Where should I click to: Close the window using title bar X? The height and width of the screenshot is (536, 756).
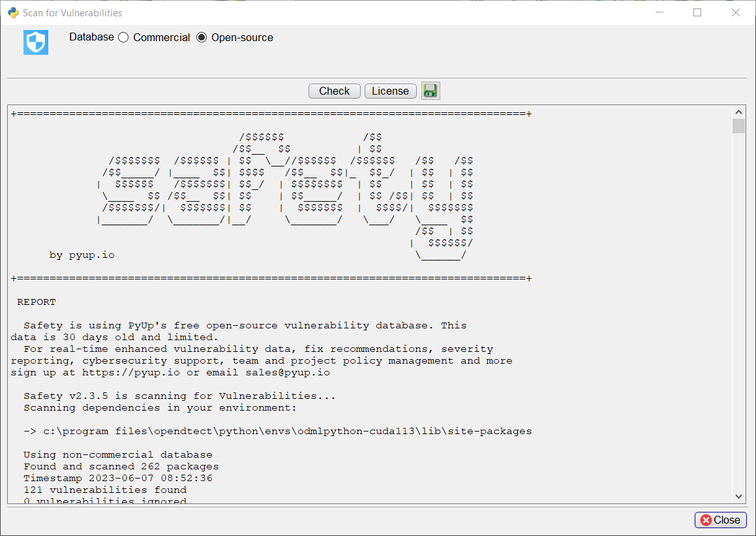[x=736, y=12]
